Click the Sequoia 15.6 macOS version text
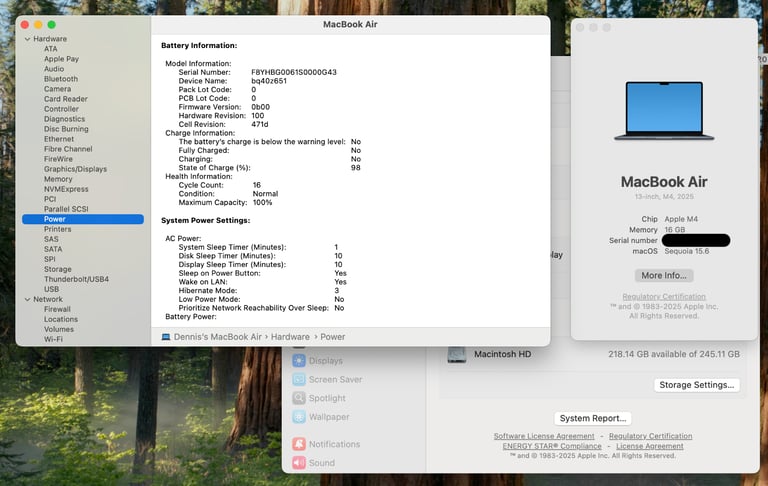768x486 pixels. point(686,251)
